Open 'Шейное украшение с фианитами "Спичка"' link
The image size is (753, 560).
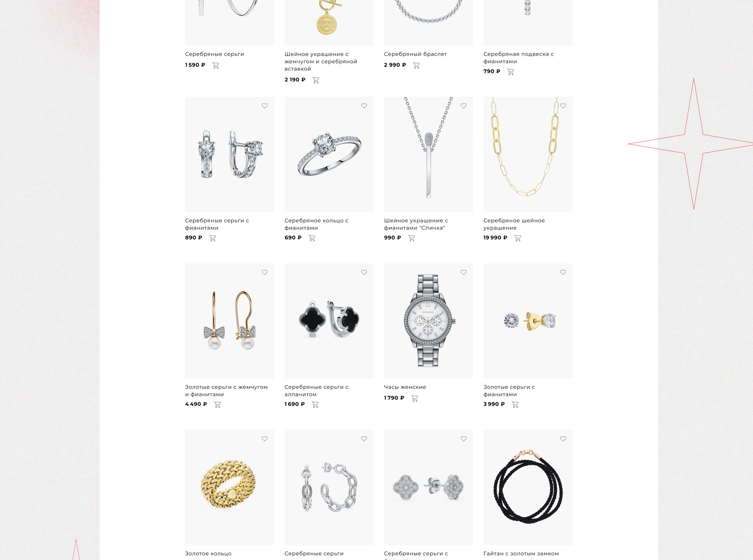416,224
